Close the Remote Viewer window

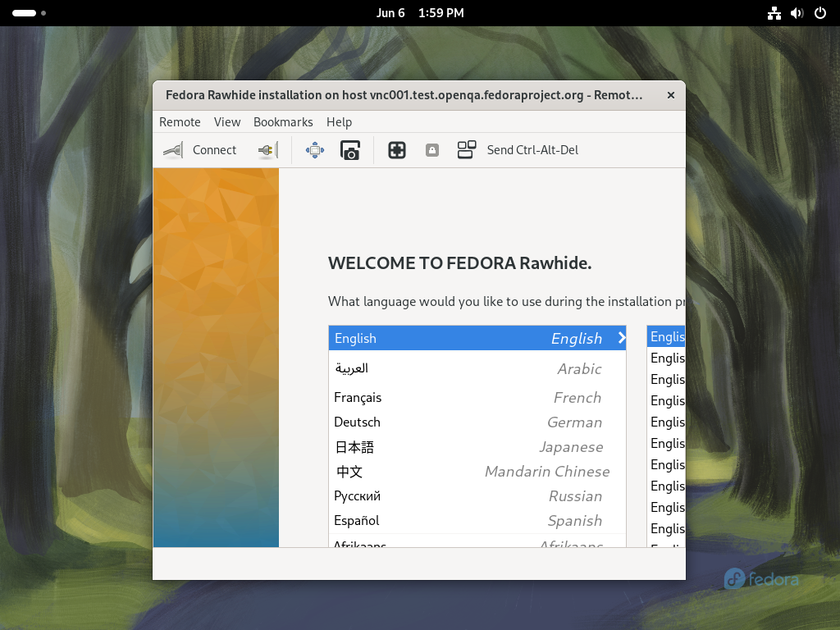[671, 95]
